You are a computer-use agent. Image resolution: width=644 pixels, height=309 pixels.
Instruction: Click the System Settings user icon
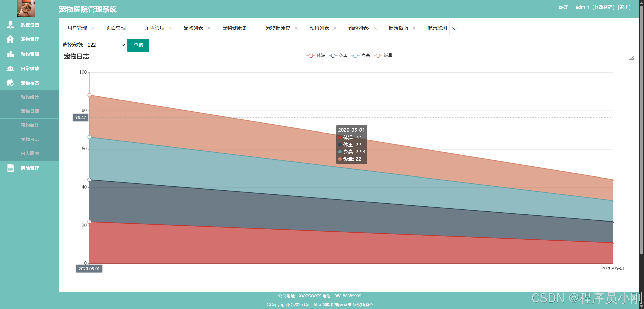click(10, 25)
